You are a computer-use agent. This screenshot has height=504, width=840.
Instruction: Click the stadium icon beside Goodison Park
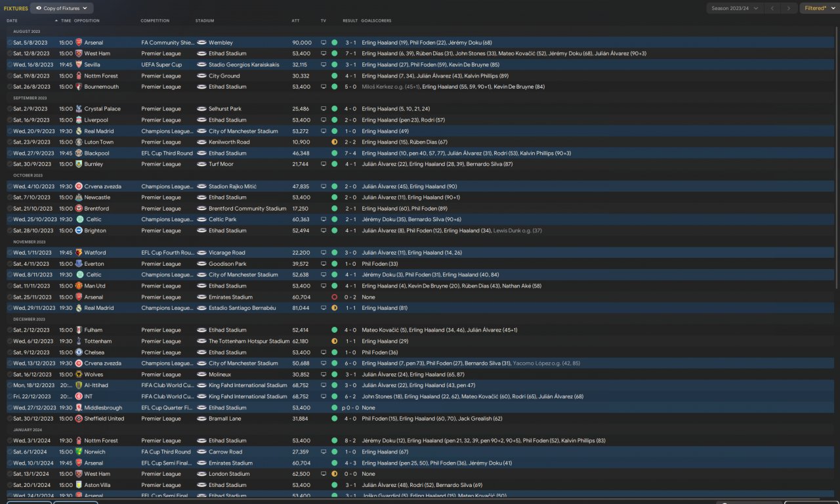(x=201, y=264)
